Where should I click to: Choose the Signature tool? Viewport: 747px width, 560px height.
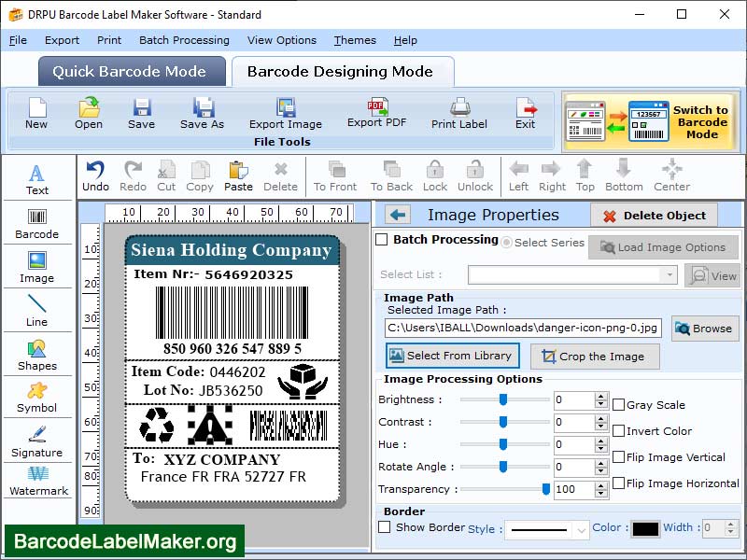pyautogui.click(x=36, y=441)
